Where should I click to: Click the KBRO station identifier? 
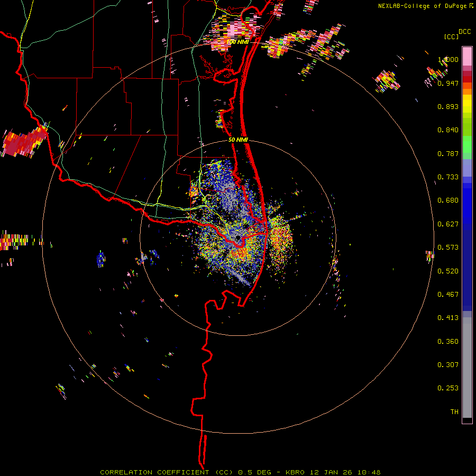pyautogui.click(x=296, y=472)
